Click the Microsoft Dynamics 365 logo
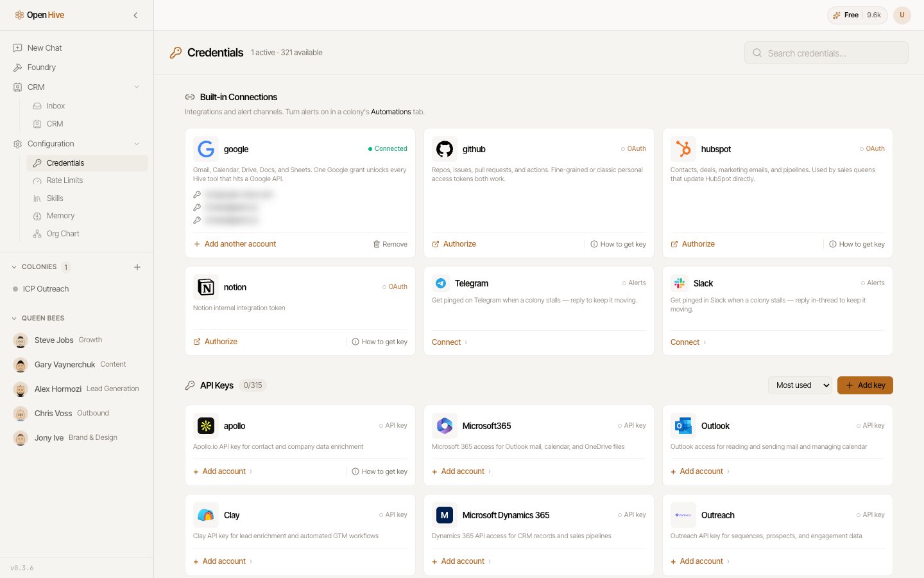 (445, 515)
